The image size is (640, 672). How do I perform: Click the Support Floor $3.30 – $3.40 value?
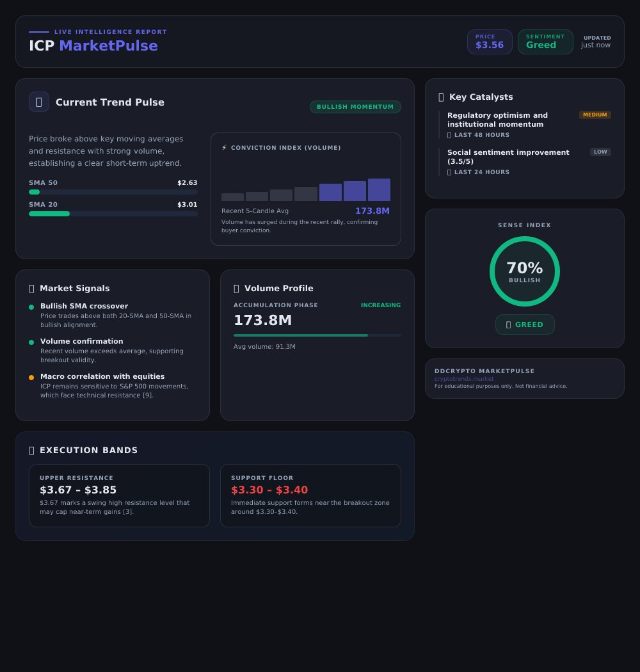pos(269,490)
